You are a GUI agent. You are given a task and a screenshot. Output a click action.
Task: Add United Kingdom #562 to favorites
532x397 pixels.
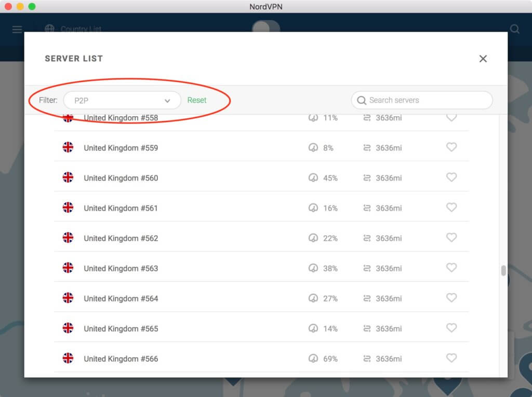click(x=451, y=238)
